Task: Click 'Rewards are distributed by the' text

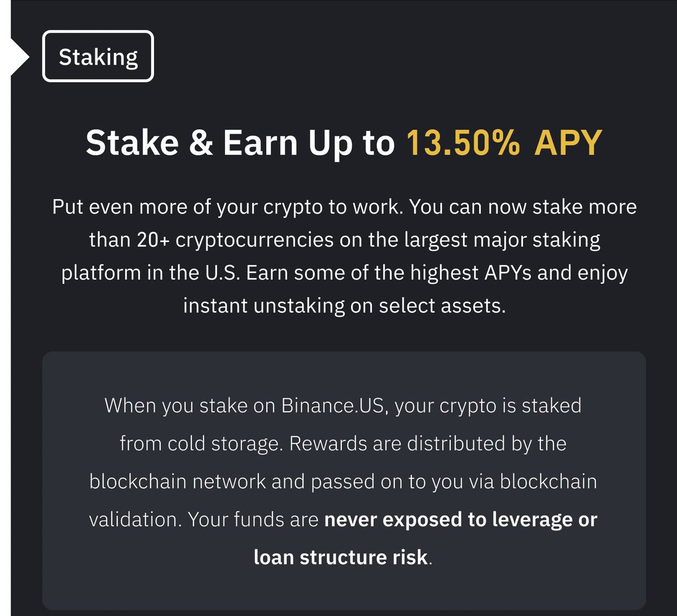Action: (428, 444)
